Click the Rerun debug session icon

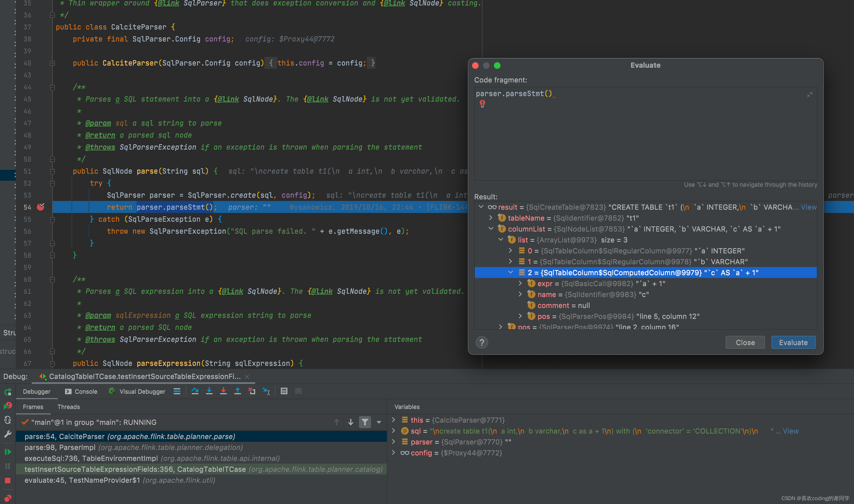(7, 392)
